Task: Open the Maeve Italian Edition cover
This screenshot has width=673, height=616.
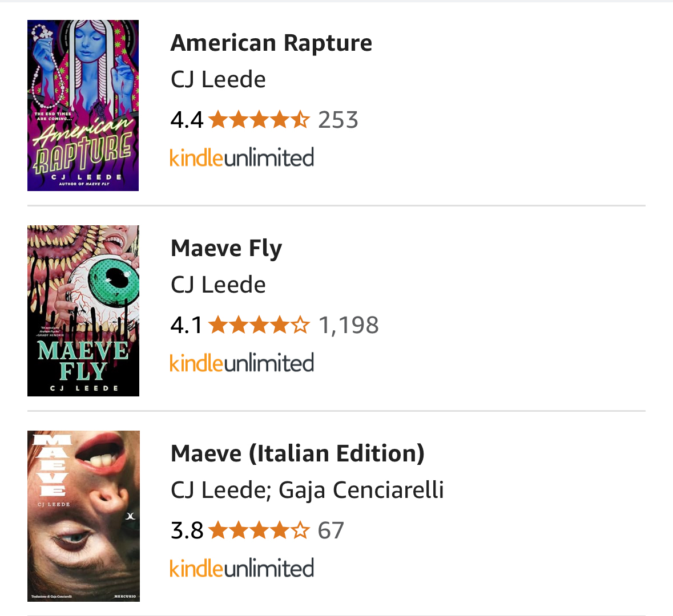Action: click(83, 516)
